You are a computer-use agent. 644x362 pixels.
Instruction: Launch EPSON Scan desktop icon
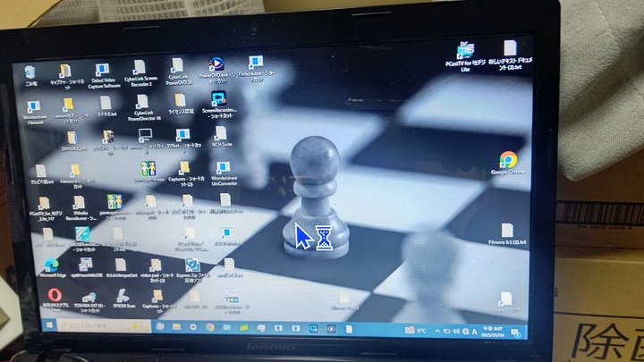coord(123,299)
